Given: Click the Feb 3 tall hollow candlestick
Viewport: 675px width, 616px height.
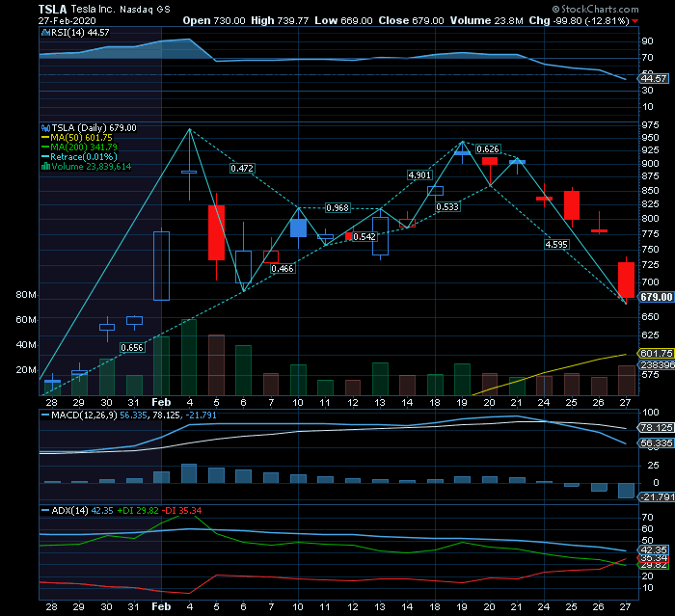Looking at the screenshot, I should coord(161,266).
